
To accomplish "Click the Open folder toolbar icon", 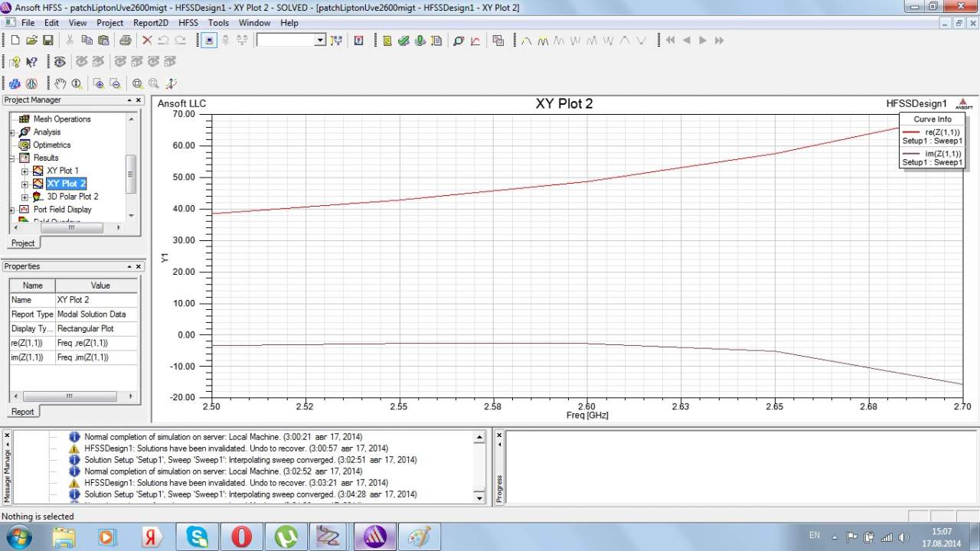I will 31,41.
